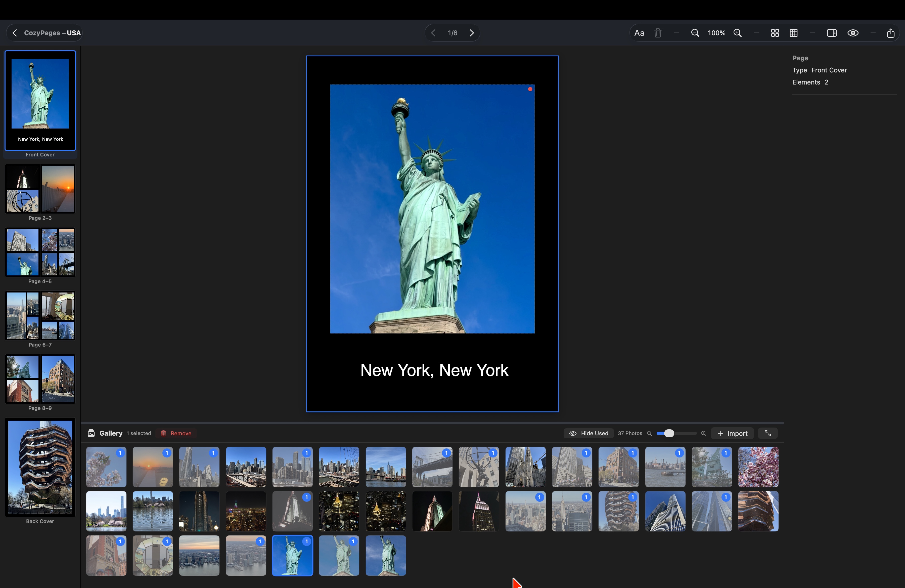Enable preview mode with the eye icon

tap(853, 33)
